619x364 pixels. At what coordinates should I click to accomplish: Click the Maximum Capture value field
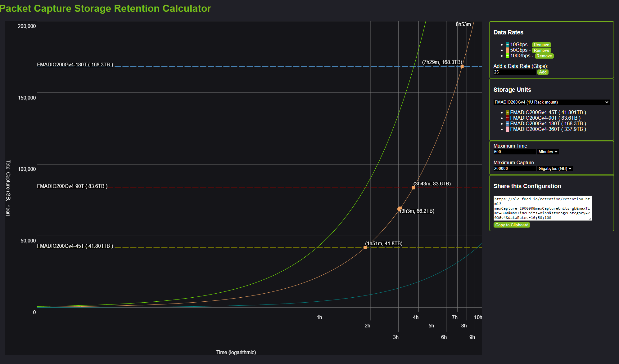click(514, 169)
